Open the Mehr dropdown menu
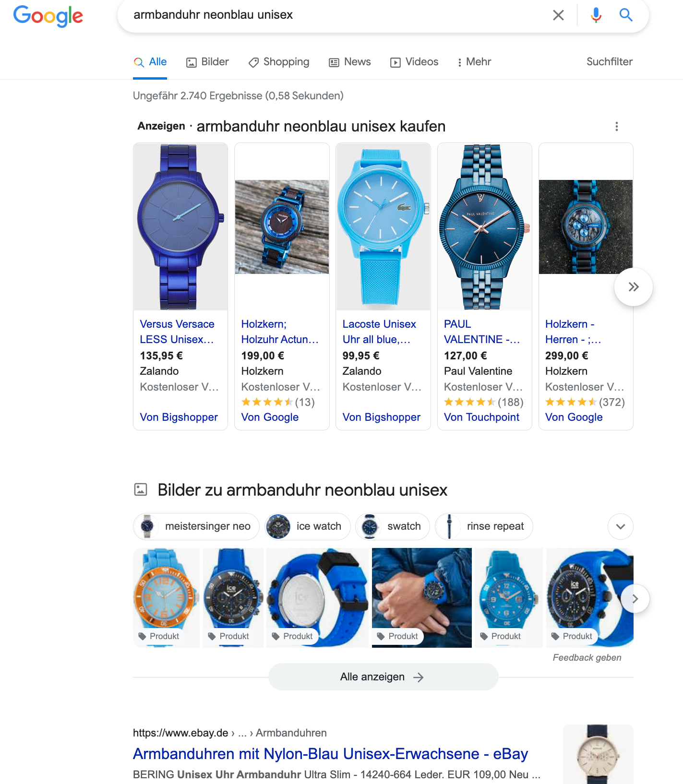Screen dimensions: 683x784 (x=474, y=62)
